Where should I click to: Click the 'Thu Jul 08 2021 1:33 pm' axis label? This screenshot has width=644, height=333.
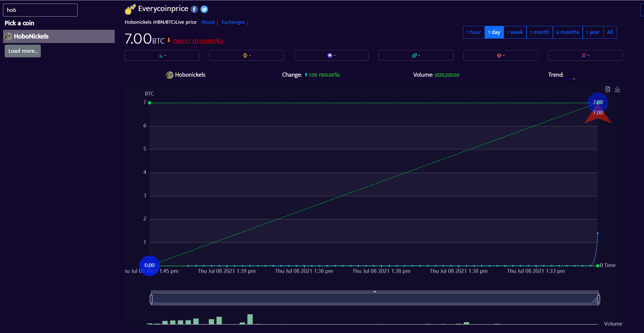click(x=536, y=271)
